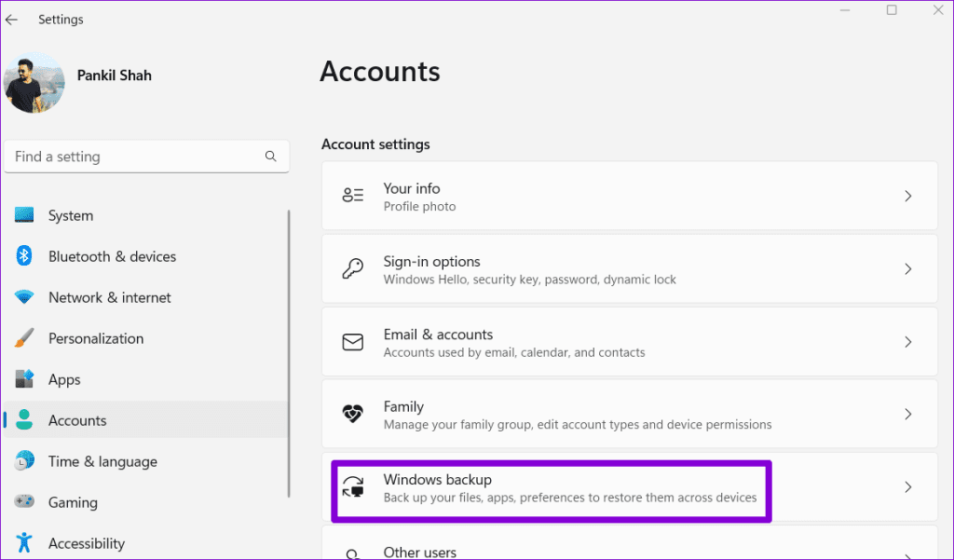The image size is (954, 560).
Task: Open Your info title
Action: [412, 189]
